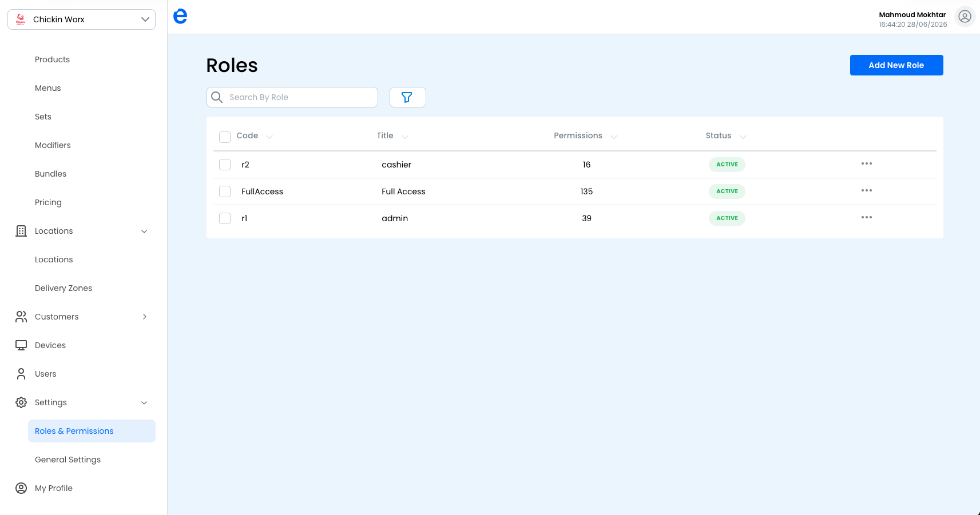Viewport: 980px width, 515px height.
Task: Sort by Permissions column chevron
Action: tap(614, 137)
